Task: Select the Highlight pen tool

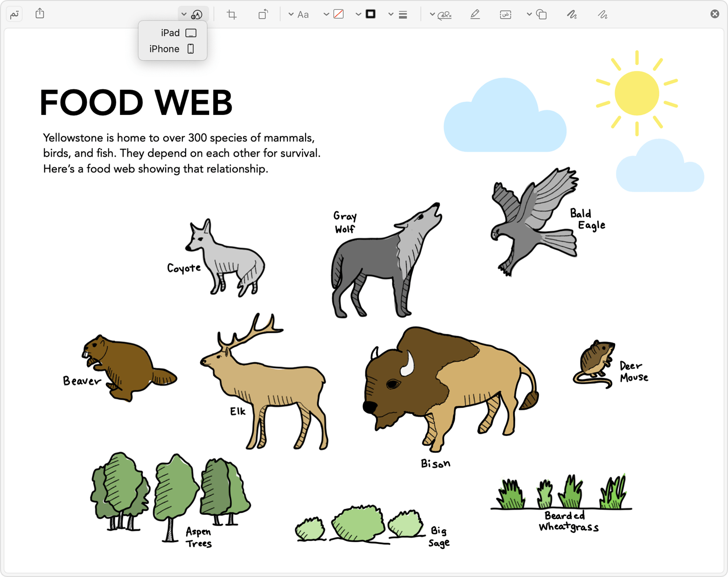Action: click(475, 14)
